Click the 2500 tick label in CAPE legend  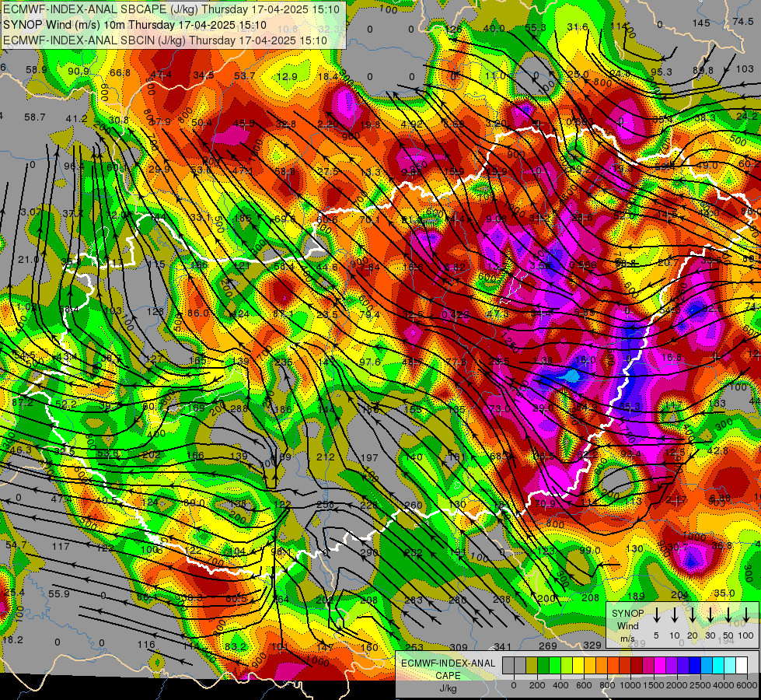700,685
